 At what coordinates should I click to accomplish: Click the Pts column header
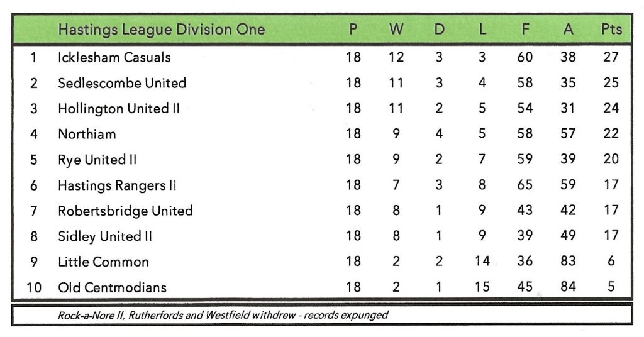[611, 30]
